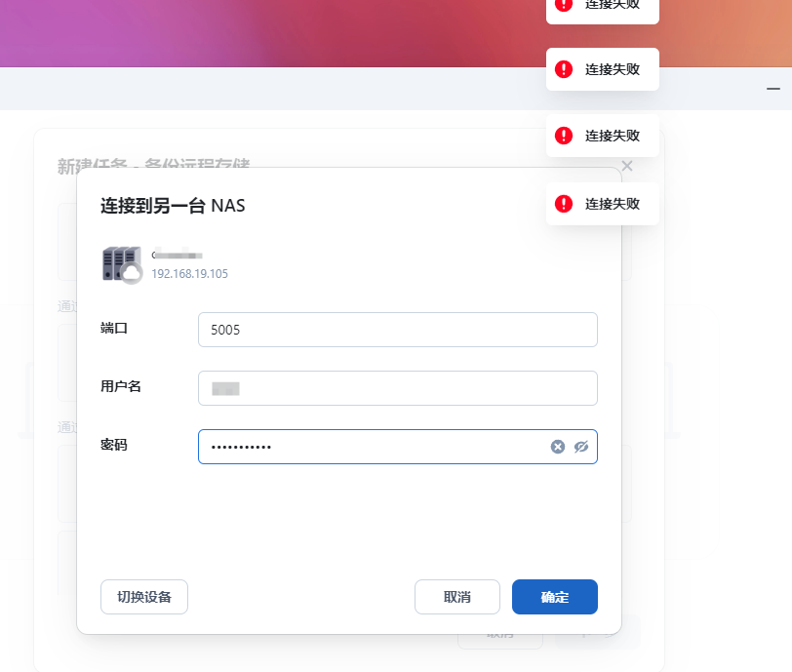Confirm with the blue 确定 button

pos(555,597)
